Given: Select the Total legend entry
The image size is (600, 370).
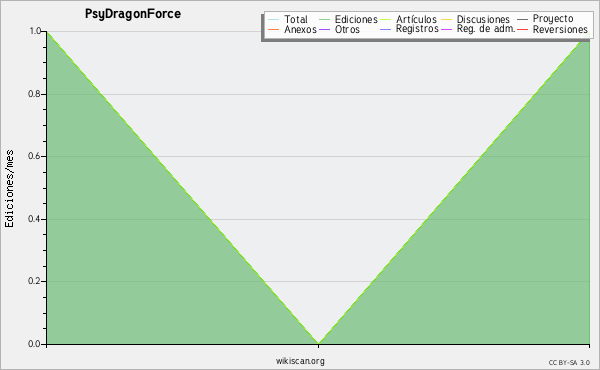Looking at the screenshot, I should coord(288,19).
